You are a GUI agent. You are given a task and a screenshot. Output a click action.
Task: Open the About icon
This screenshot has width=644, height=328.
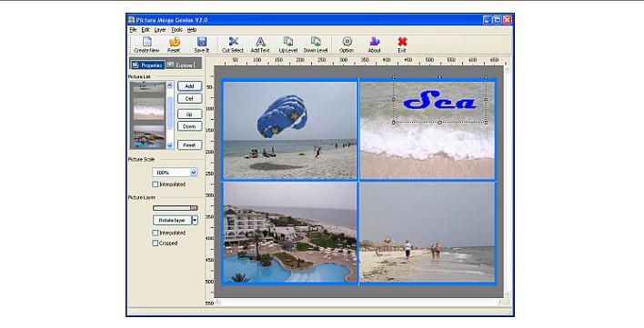pos(374,45)
